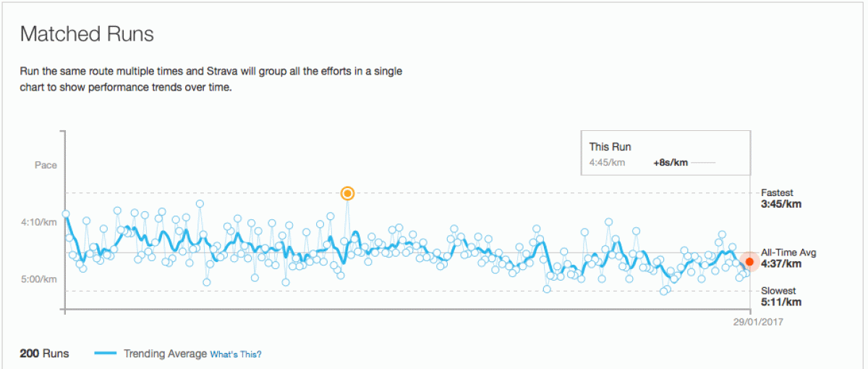The image size is (868, 369).
Task: Click the This Run tooltip box
Action: [x=665, y=153]
